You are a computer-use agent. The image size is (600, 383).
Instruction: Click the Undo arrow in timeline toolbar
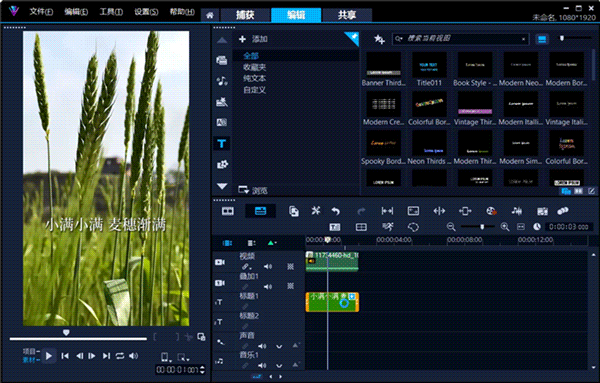pyautogui.click(x=336, y=211)
